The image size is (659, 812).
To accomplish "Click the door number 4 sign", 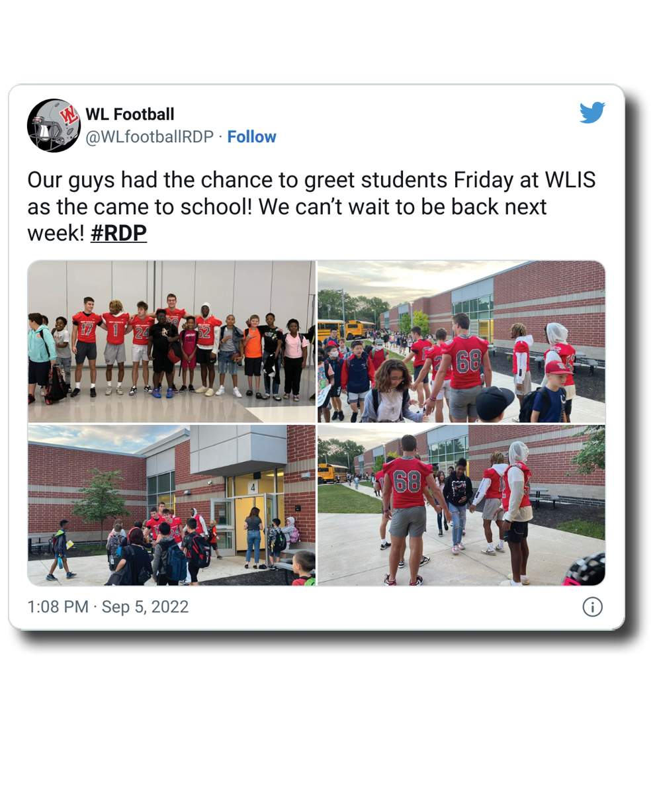I will point(252,488).
